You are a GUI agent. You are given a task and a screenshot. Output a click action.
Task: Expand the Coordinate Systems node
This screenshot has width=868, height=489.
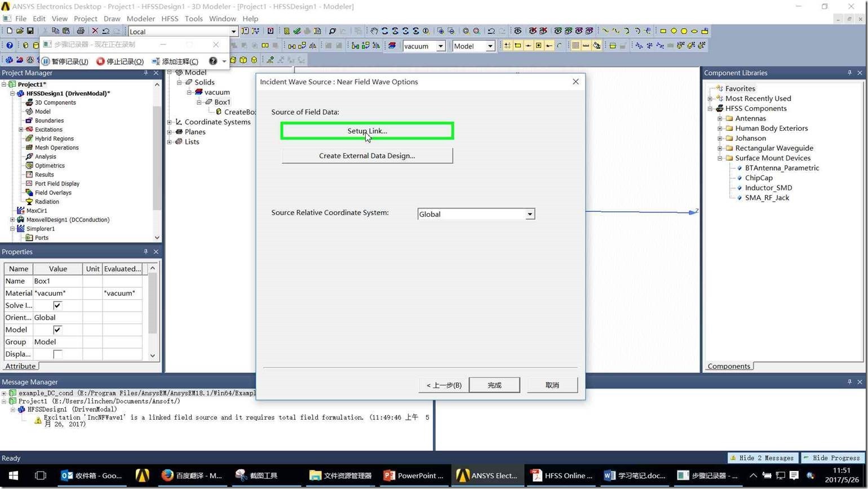click(170, 122)
